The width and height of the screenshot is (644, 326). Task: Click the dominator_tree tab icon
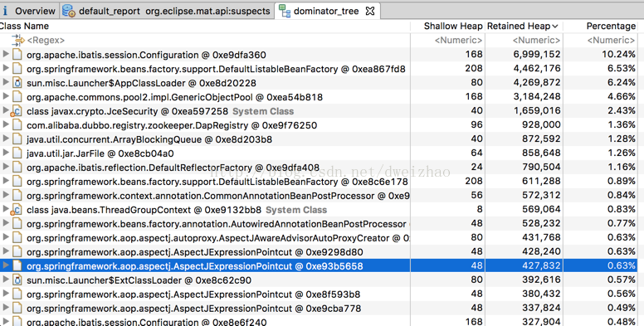coord(285,12)
